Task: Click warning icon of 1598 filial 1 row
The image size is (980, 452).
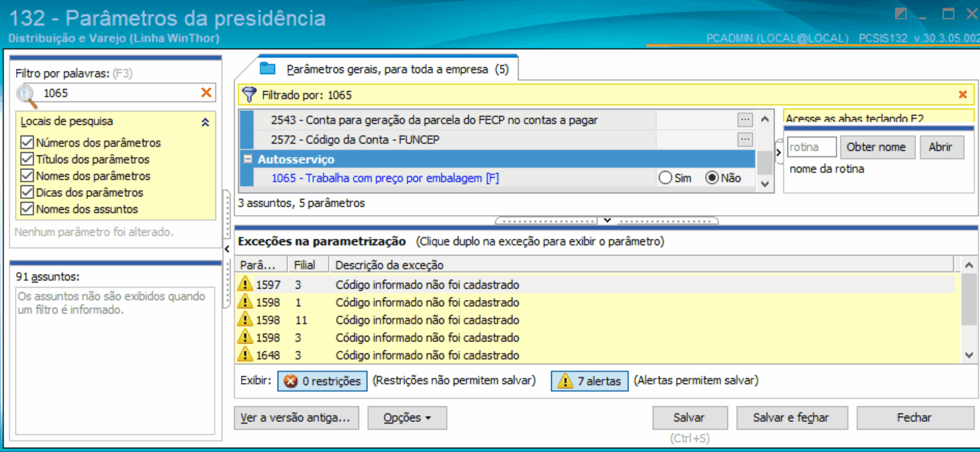Action: tap(245, 302)
